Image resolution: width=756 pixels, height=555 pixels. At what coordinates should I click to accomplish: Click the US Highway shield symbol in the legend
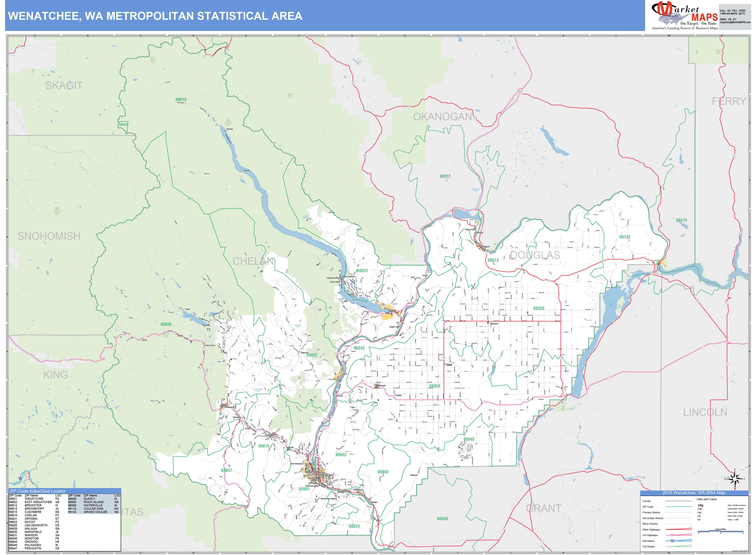point(672,535)
